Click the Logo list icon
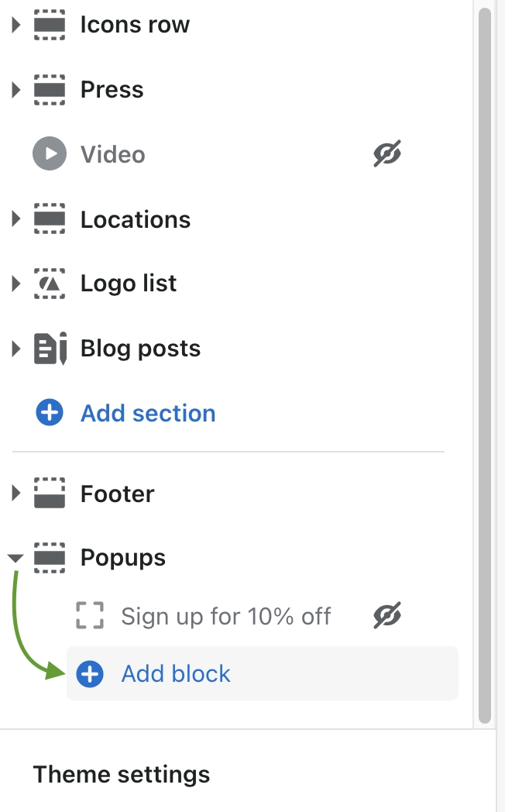This screenshot has width=505, height=812. tap(50, 284)
